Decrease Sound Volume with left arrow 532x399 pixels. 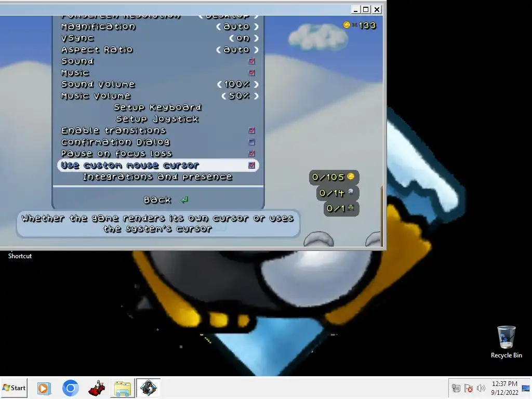tap(220, 84)
